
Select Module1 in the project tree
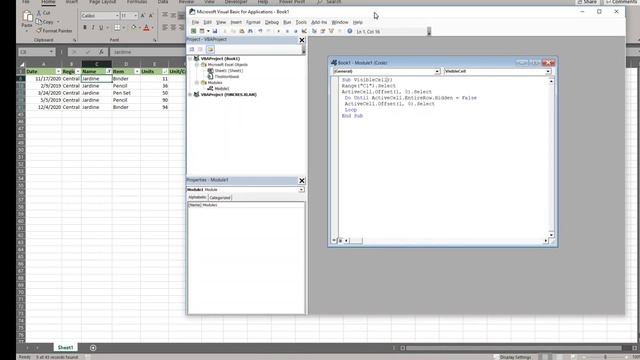point(222,89)
